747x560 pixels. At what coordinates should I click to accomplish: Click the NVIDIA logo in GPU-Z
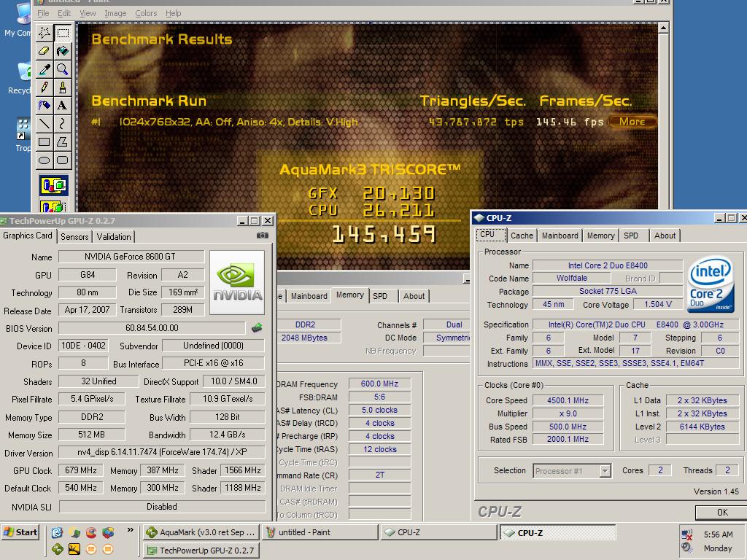[x=237, y=282]
